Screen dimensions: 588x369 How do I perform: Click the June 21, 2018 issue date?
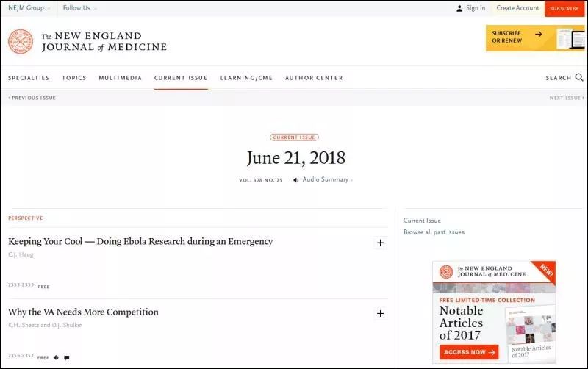(x=296, y=158)
